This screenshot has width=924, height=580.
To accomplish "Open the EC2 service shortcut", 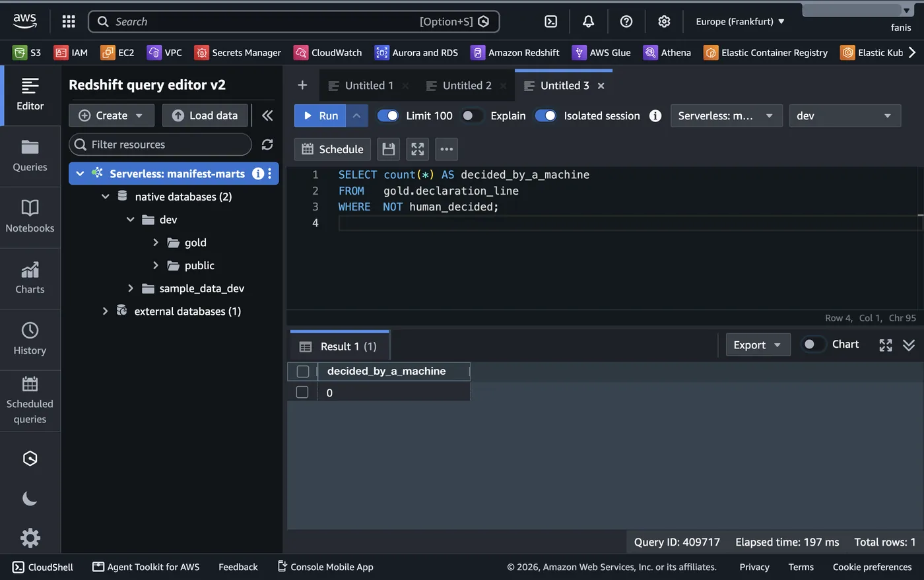I will 117,52.
